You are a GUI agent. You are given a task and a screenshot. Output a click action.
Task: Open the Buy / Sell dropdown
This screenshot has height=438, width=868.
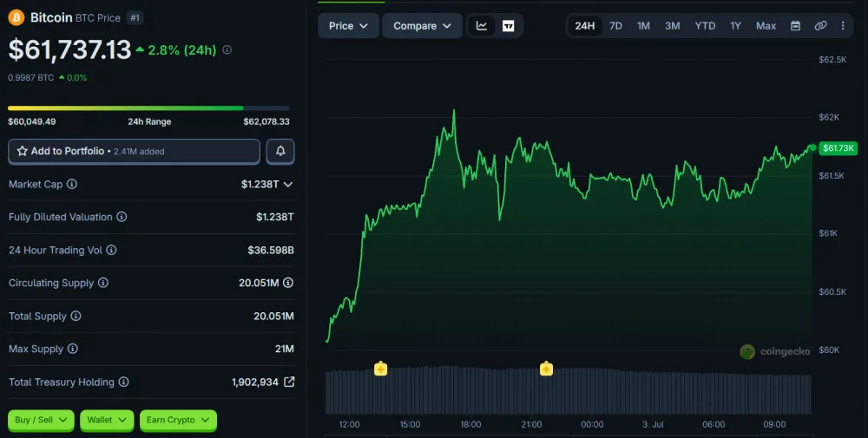pyautogui.click(x=41, y=421)
